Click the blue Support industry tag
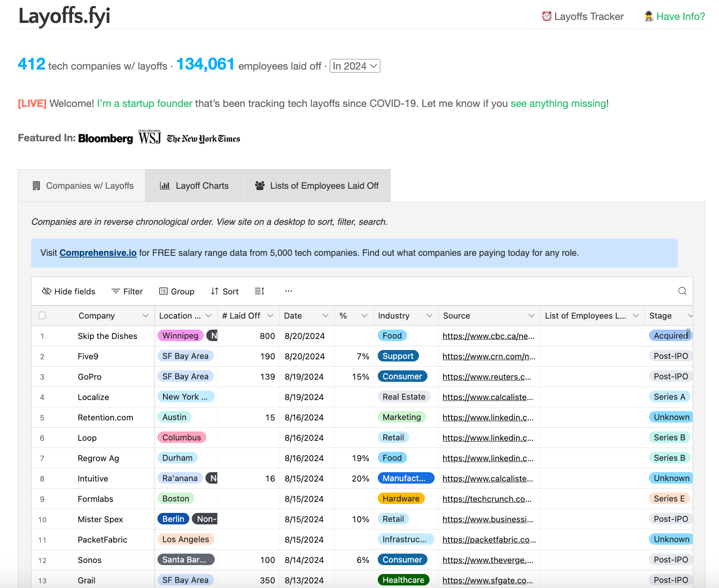719x588 pixels. point(398,356)
